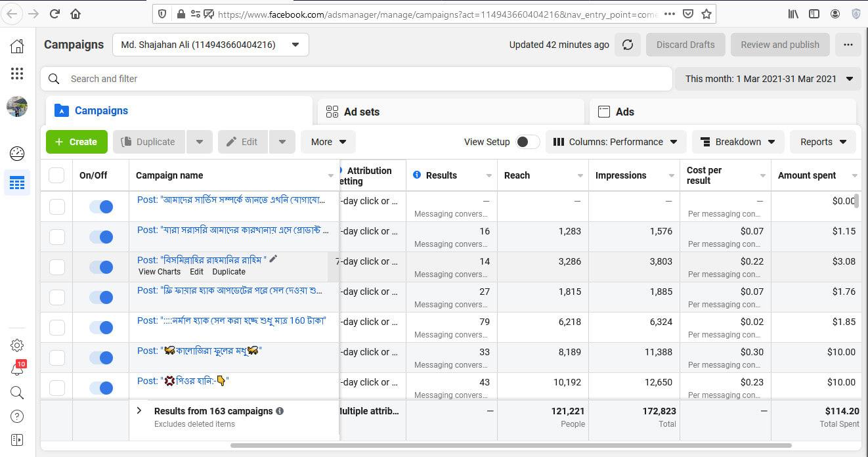Open the date range This month dropdown

[768, 79]
